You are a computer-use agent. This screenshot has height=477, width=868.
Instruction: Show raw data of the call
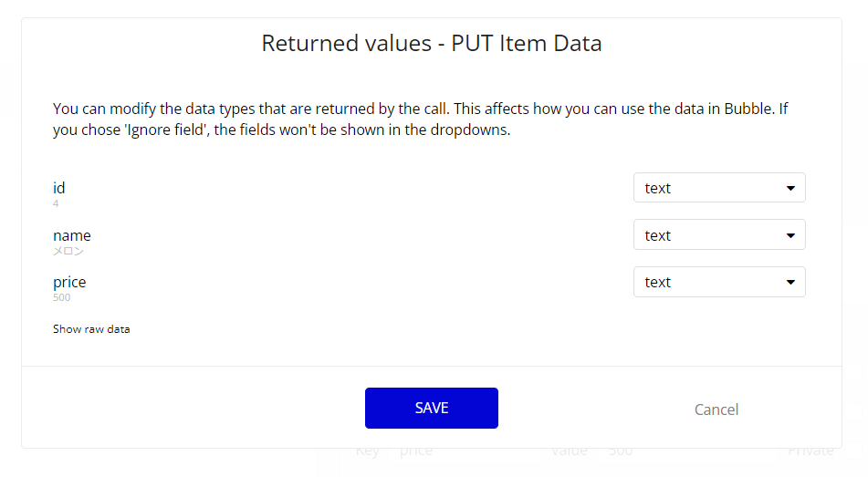(x=91, y=329)
